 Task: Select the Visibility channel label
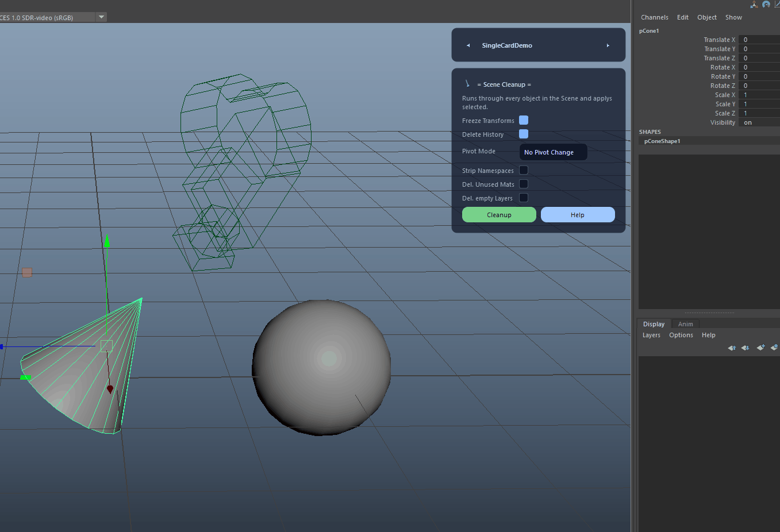coord(723,122)
